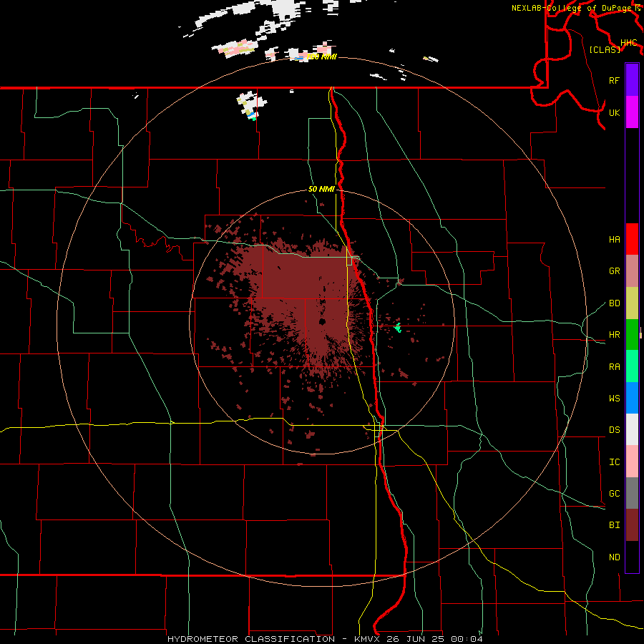Image resolution: width=644 pixels, height=644 pixels.
Task: Click the HHC product label
Action: (628, 42)
